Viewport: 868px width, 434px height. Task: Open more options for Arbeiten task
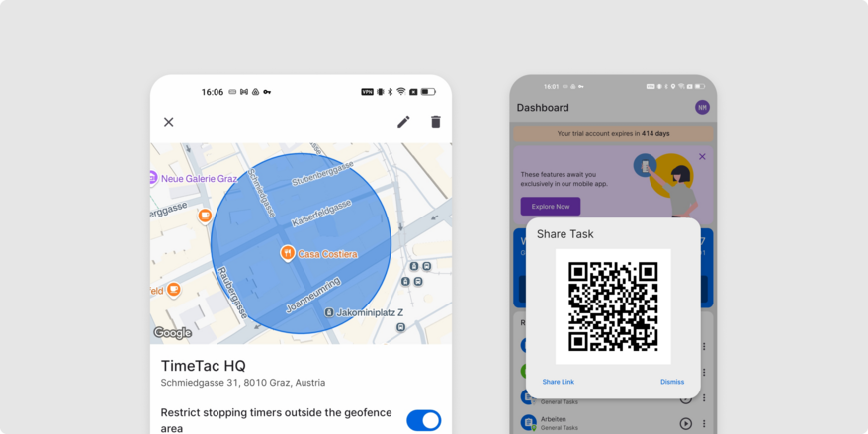click(704, 423)
